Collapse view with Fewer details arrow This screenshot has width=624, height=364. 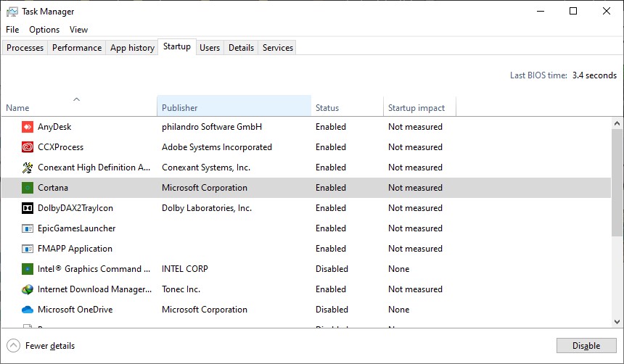tap(13, 346)
